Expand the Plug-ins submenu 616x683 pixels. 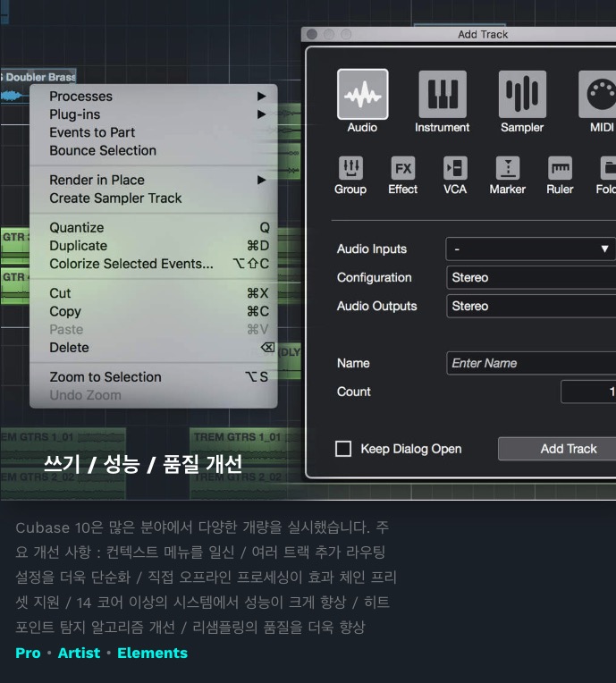click(154, 114)
